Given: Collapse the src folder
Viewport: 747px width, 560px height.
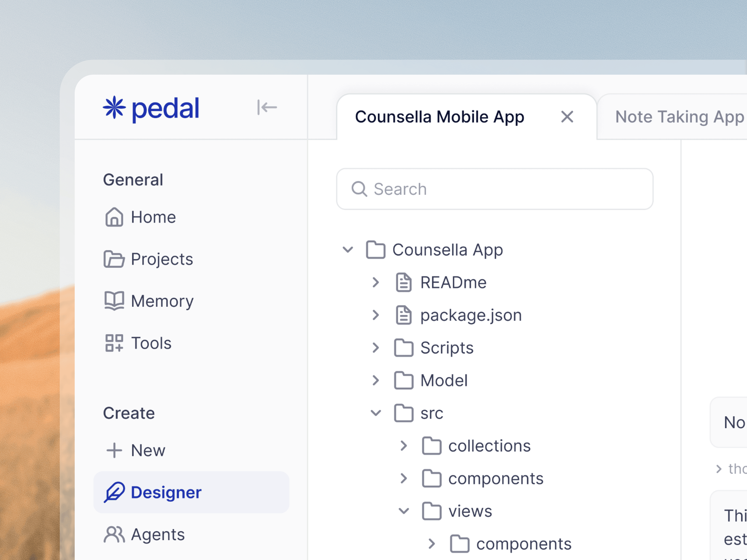Looking at the screenshot, I should point(376,413).
